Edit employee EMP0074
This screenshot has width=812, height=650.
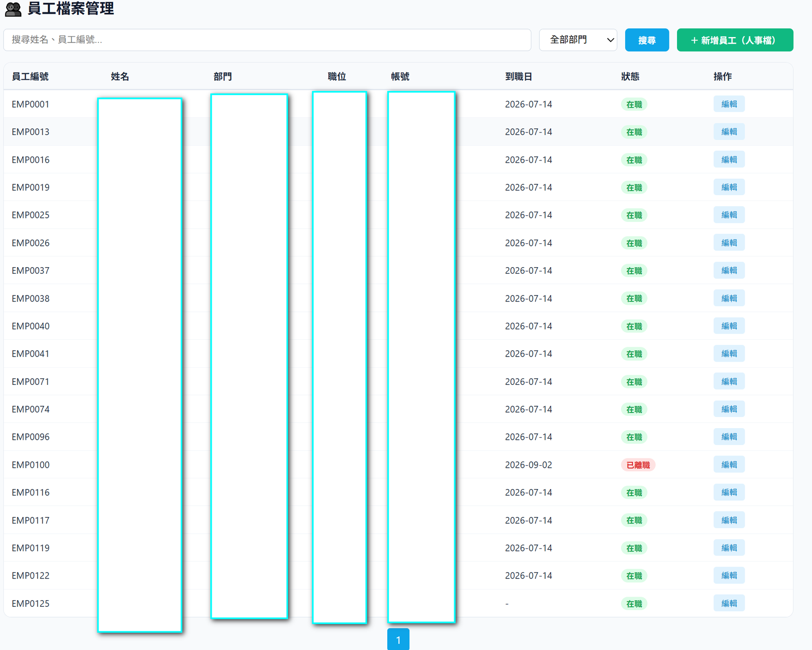(x=729, y=409)
